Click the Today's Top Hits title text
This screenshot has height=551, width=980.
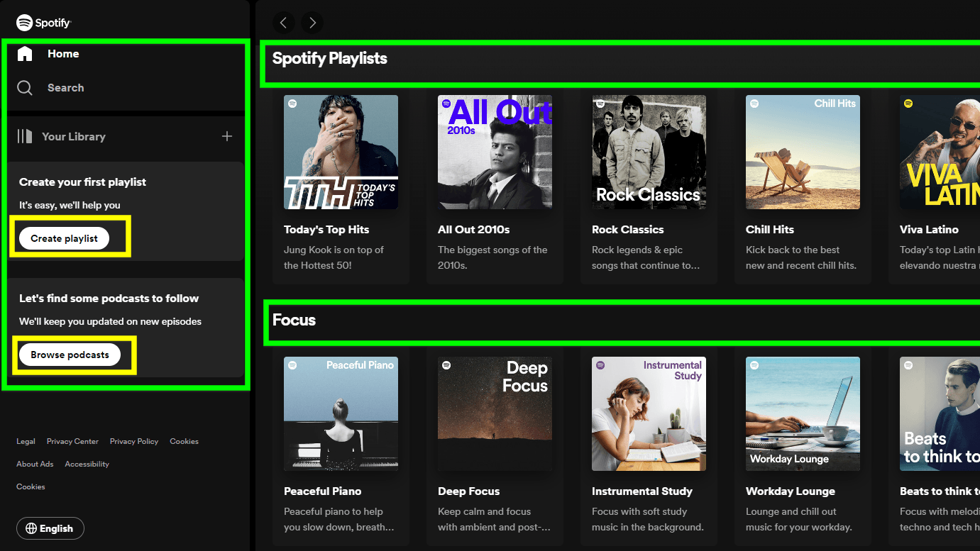coord(326,230)
